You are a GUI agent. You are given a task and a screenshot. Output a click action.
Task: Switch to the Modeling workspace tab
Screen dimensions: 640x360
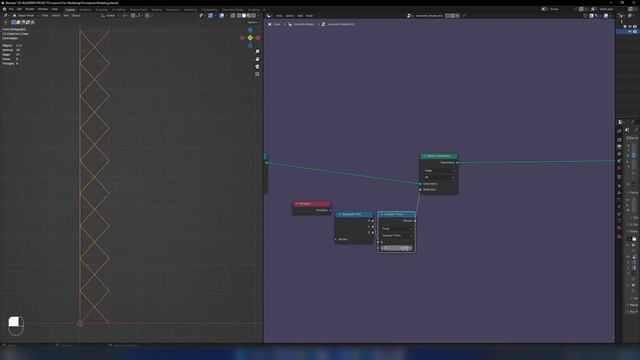(85, 9)
